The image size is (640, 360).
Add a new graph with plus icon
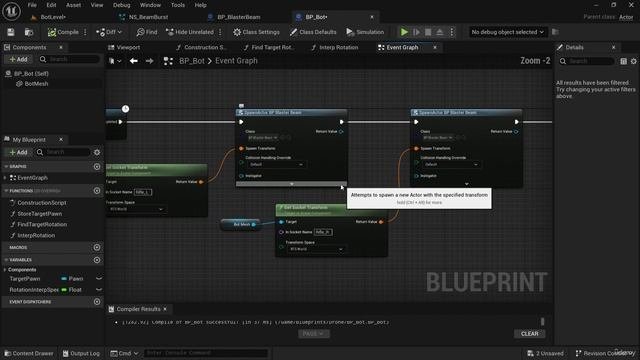pyautogui.click(x=97, y=167)
